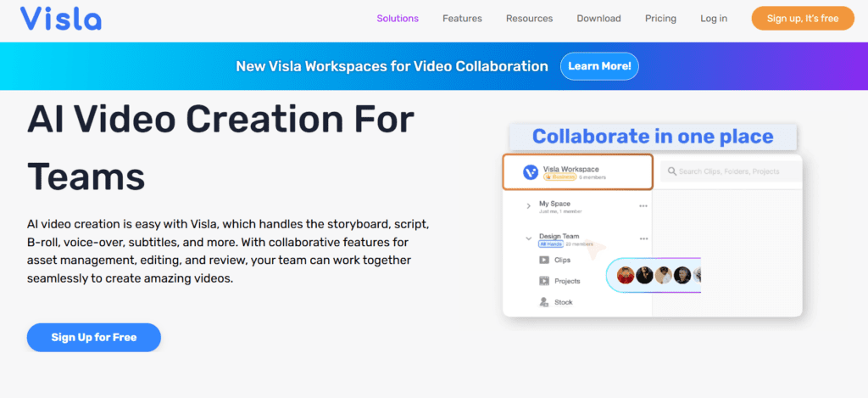Open the Features menu
This screenshot has height=398, width=868.
(x=462, y=19)
